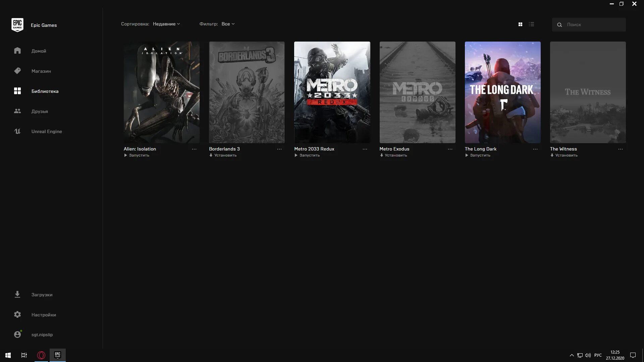
Task: Switch library to grid view
Action: tap(520, 24)
